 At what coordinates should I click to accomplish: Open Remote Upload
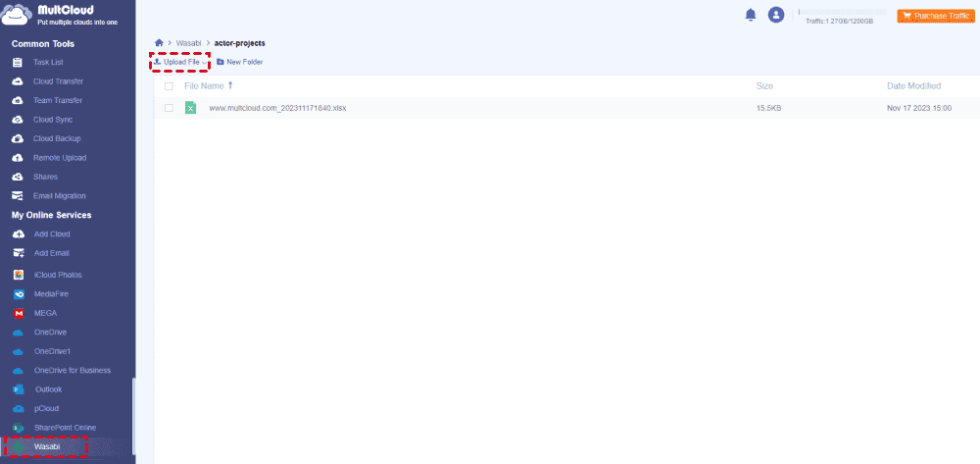coord(60,158)
